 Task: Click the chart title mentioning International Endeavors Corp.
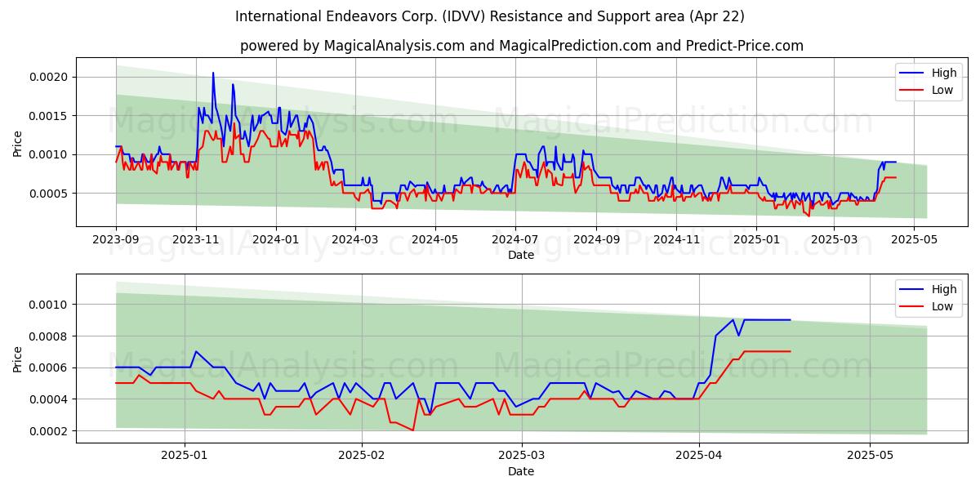coord(490,16)
